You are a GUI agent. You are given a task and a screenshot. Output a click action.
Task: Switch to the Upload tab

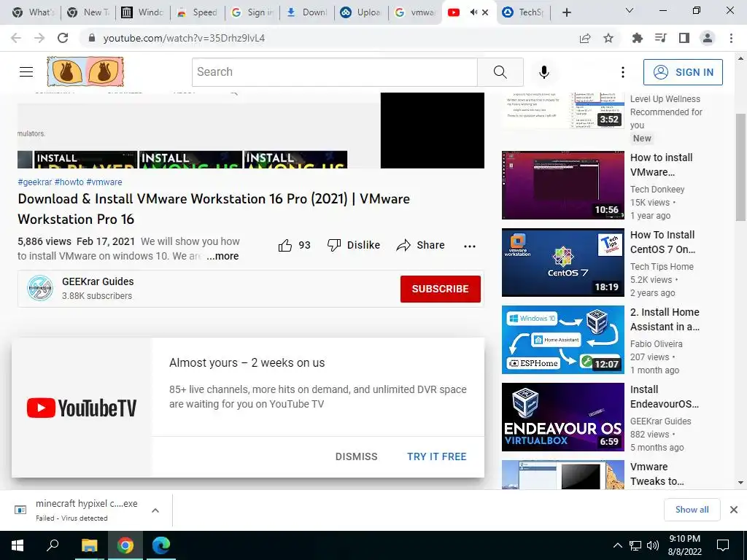tap(361, 12)
